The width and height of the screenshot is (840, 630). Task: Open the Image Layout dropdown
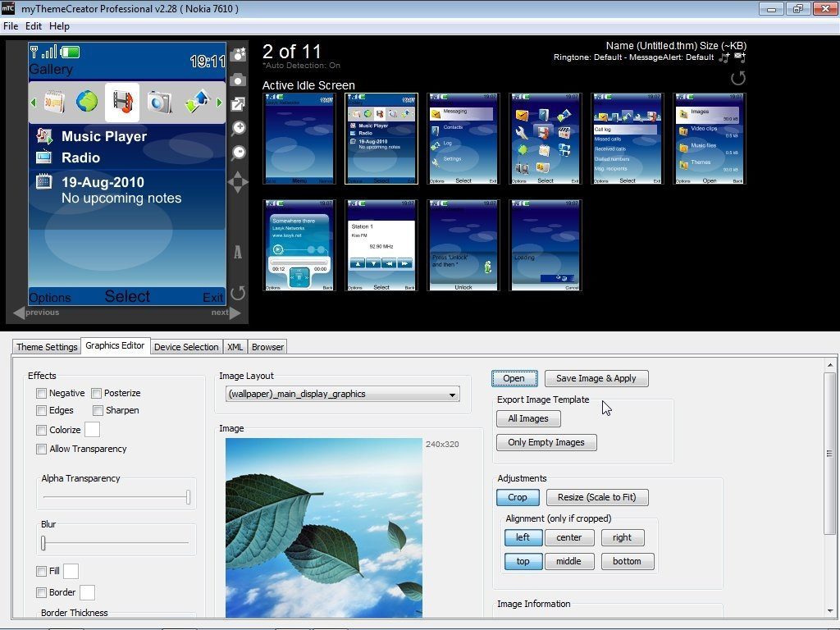[452, 395]
